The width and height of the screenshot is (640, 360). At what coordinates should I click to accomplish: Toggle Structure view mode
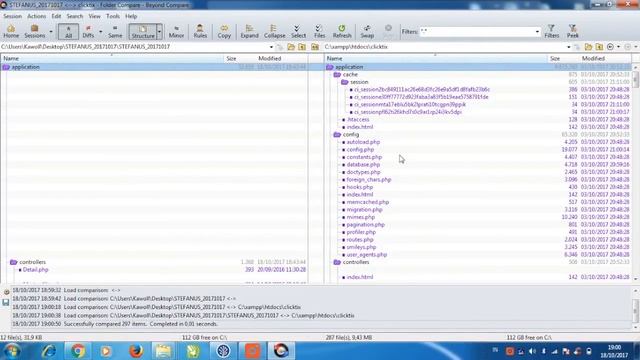coord(143,31)
